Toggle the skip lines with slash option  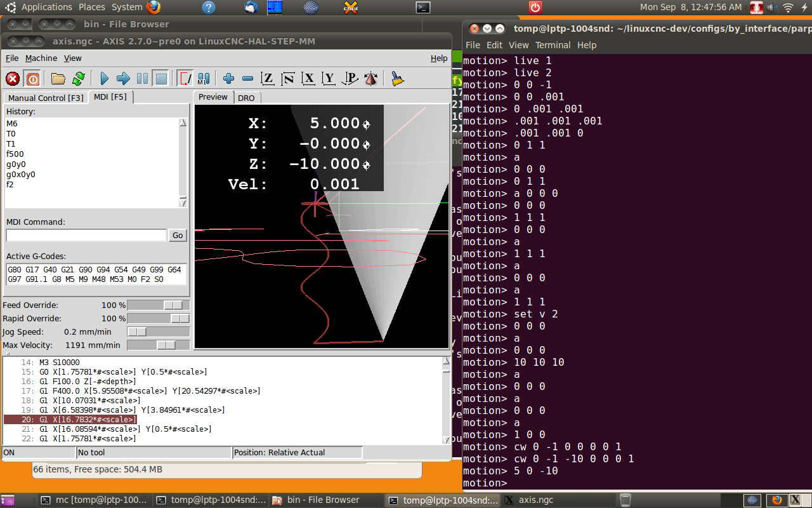pyautogui.click(x=185, y=79)
